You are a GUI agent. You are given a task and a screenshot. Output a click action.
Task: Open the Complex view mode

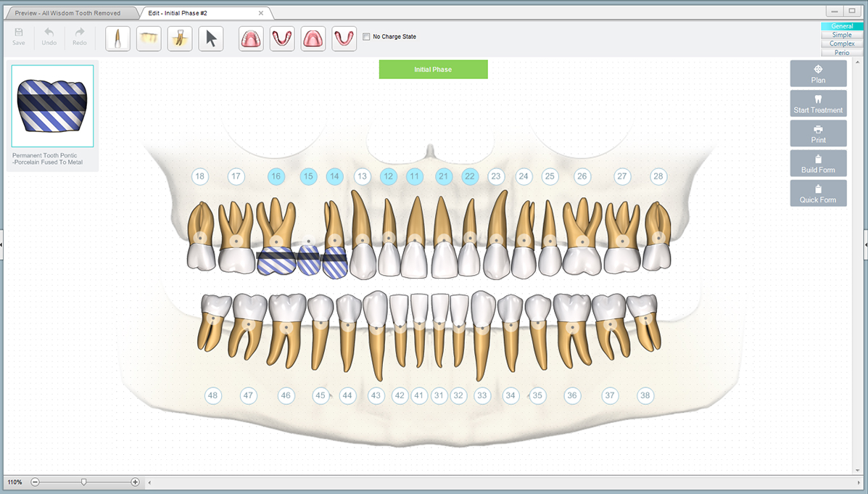pyautogui.click(x=841, y=44)
